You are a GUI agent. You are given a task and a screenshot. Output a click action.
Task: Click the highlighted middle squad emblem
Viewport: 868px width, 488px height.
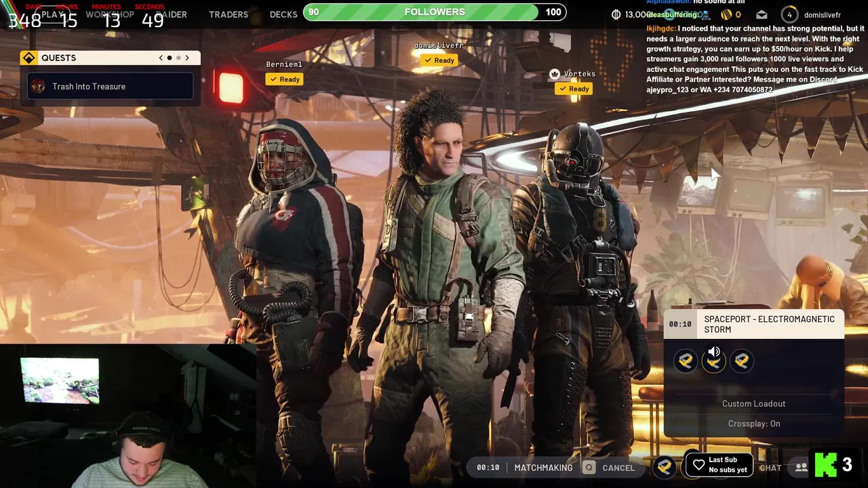point(713,363)
